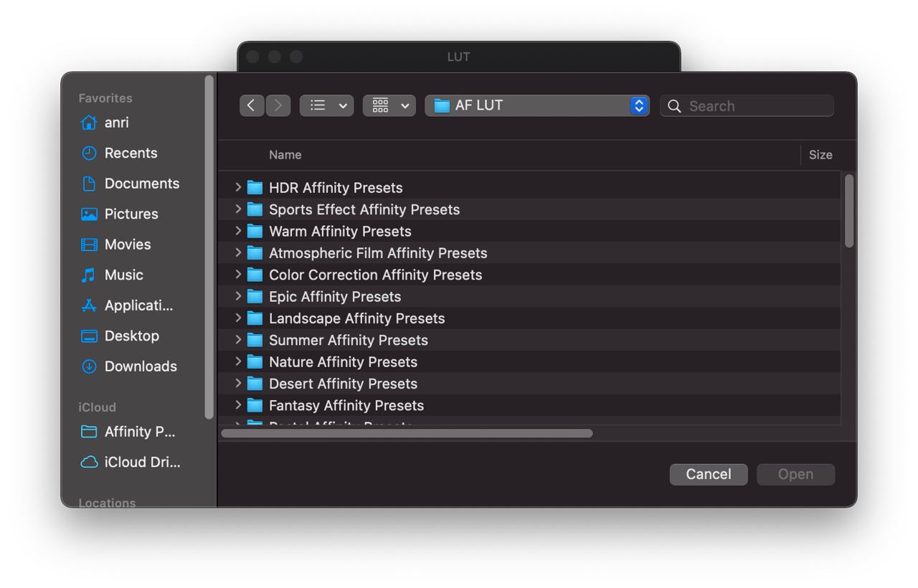Image resolution: width=918 pixels, height=588 pixels.
Task: Open the list view options dropdown
Action: click(x=326, y=105)
